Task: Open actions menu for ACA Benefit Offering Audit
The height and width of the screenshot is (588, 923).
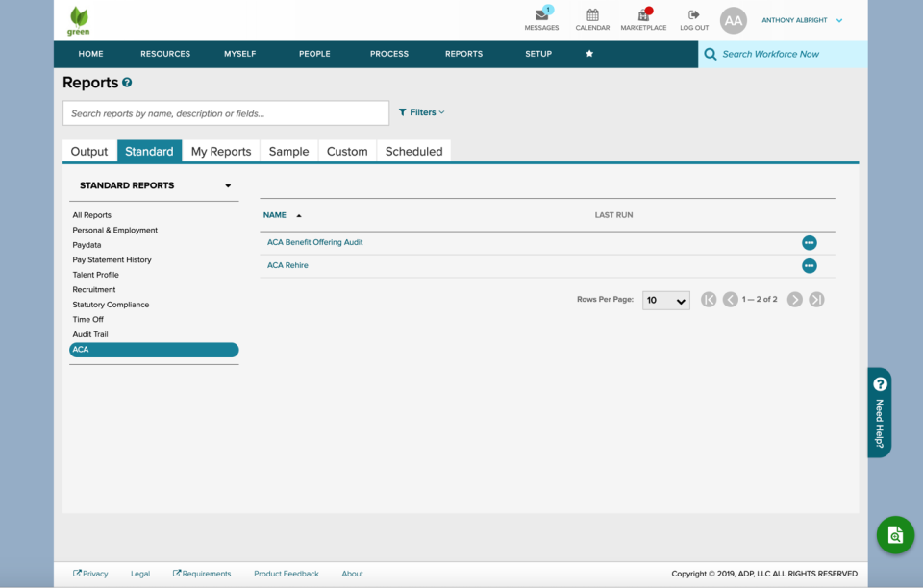Action: (x=810, y=243)
